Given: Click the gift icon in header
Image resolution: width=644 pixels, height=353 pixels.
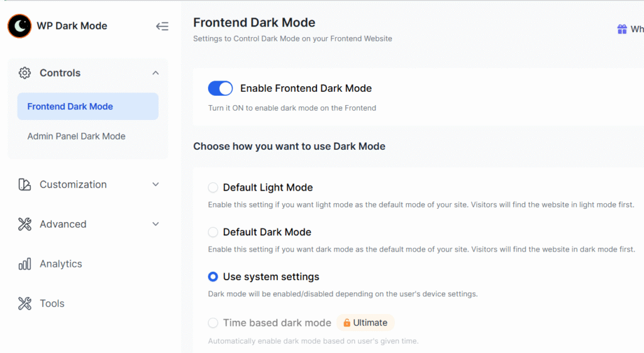Looking at the screenshot, I should point(622,29).
